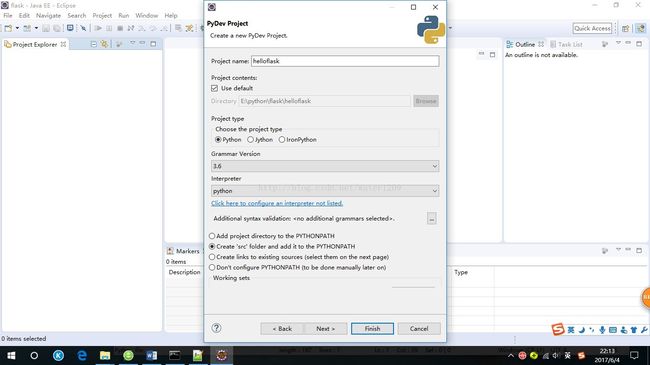Click link to configure an interpreter not listed
Image resolution: width=650 pixels, height=365 pixels.
[x=277, y=203]
